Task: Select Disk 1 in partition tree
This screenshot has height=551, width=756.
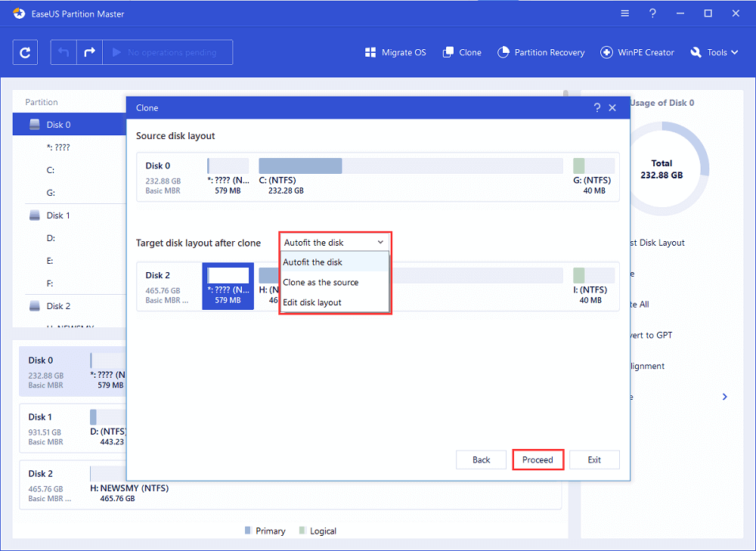Action: point(58,215)
